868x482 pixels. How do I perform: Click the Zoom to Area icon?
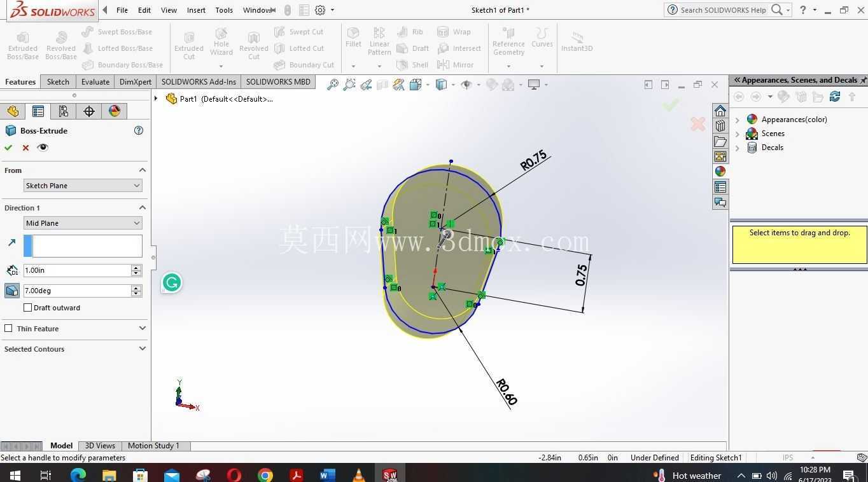349,85
